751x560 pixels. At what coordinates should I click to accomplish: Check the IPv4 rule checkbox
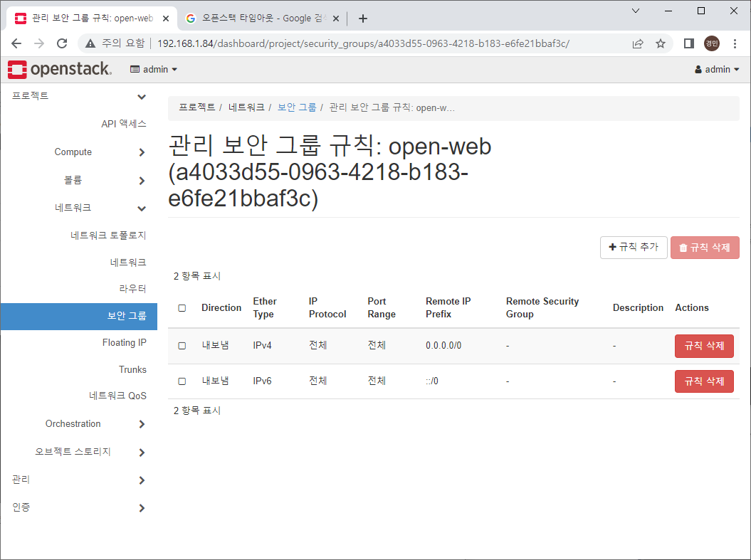tap(182, 346)
